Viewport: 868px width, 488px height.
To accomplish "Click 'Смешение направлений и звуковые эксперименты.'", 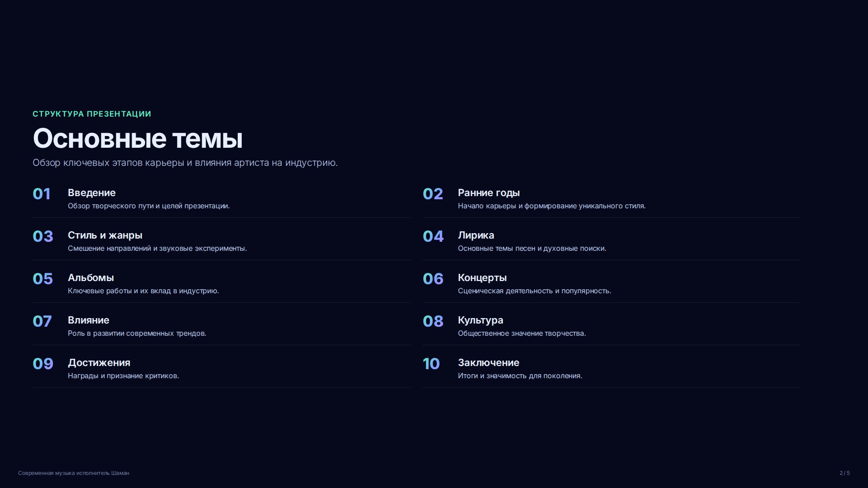I will pyautogui.click(x=157, y=249).
